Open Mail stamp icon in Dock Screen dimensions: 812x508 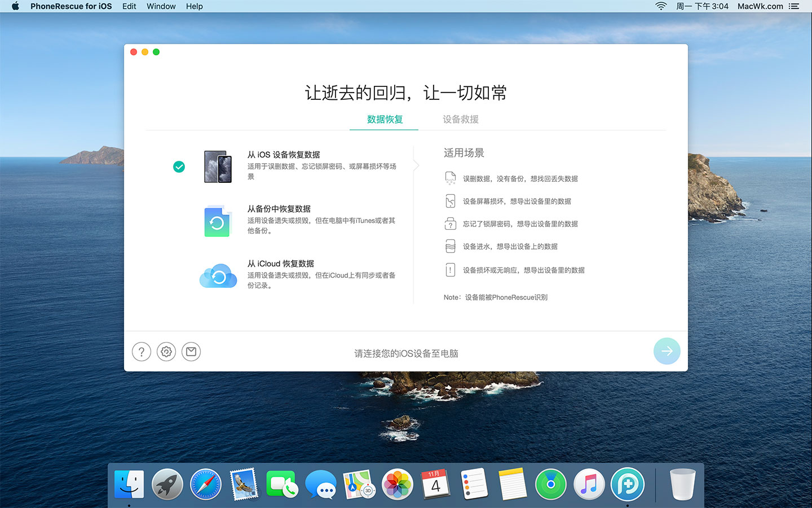coord(244,484)
